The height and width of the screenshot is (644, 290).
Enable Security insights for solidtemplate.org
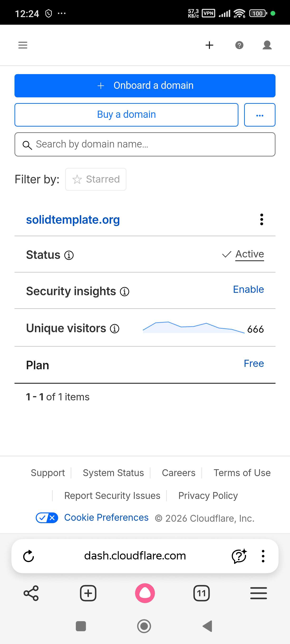click(248, 289)
